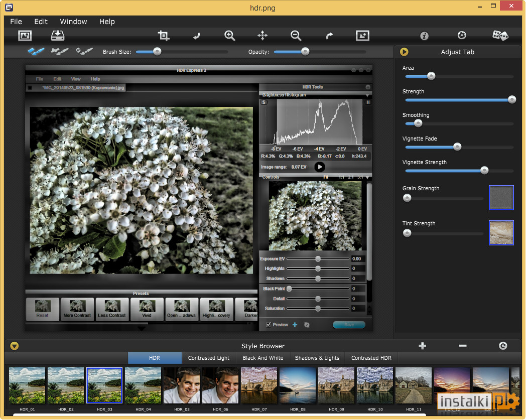The width and height of the screenshot is (526, 420).
Task: Click the undo arrow in the toolbar
Action: point(197,36)
